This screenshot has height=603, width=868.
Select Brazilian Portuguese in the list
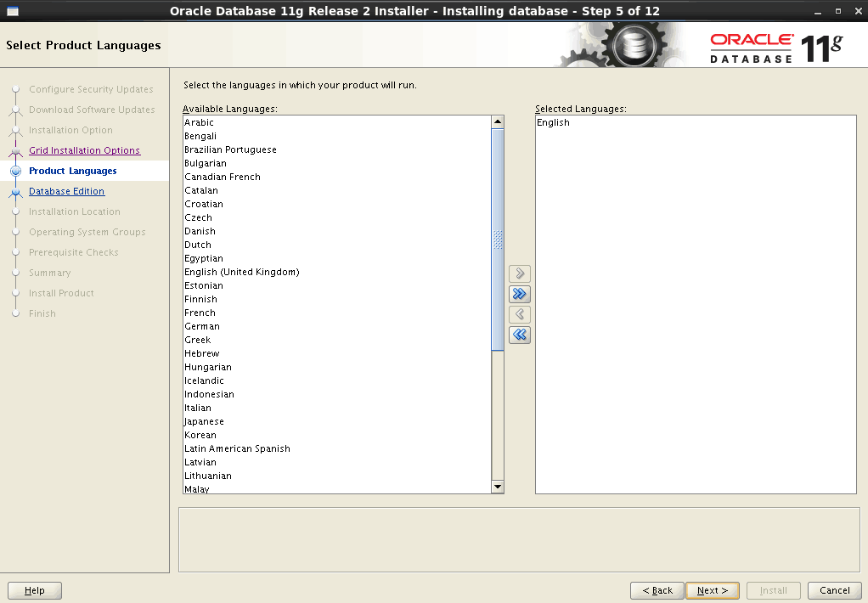pyautogui.click(x=337, y=149)
